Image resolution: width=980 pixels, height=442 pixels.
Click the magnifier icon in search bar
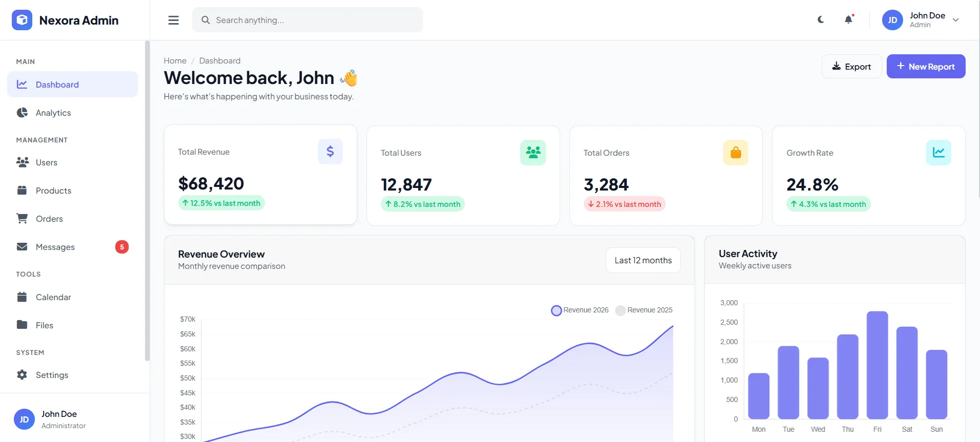206,20
